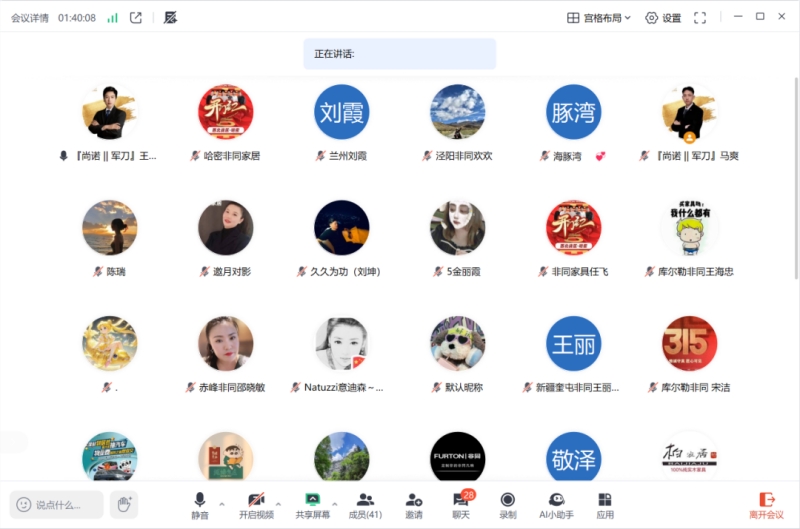Screen dimensions: 800x529
Task: Click the raise hand icon
Action: tap(124, 504)
